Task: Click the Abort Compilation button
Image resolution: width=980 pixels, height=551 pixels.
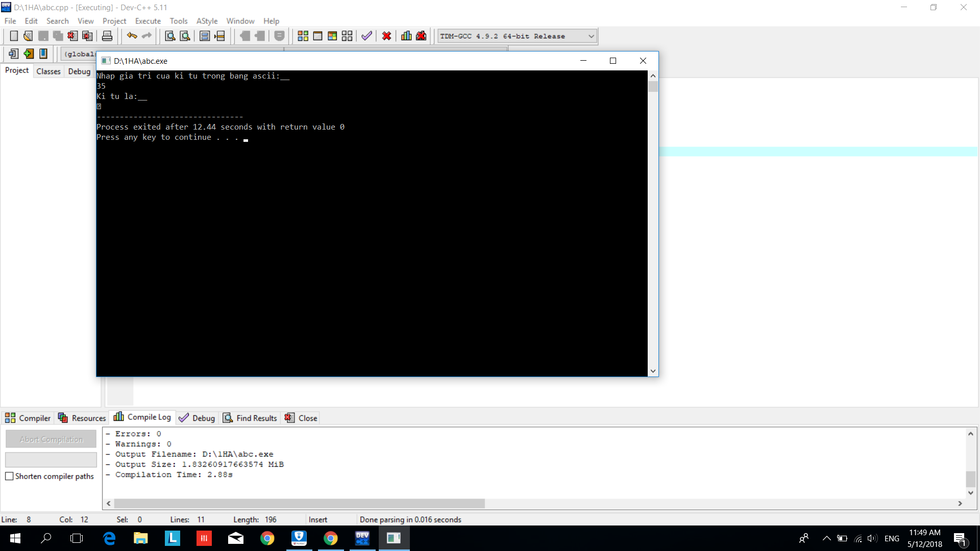Action: tap(51, 439)
